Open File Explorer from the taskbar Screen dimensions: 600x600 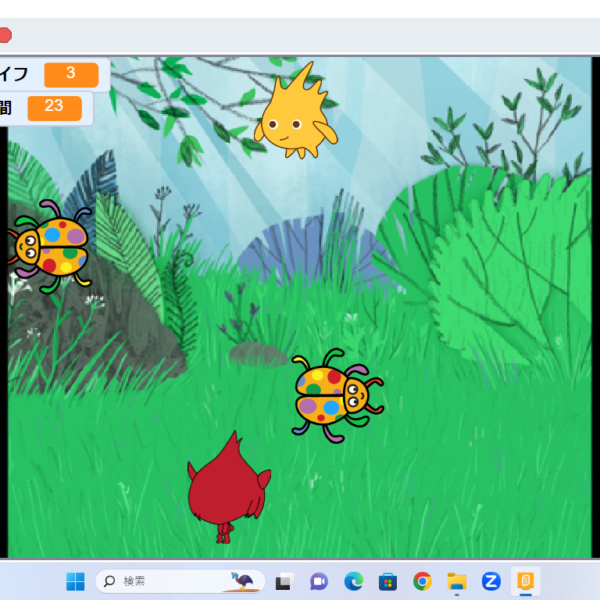pyautogui.click(x=457, y=581)
